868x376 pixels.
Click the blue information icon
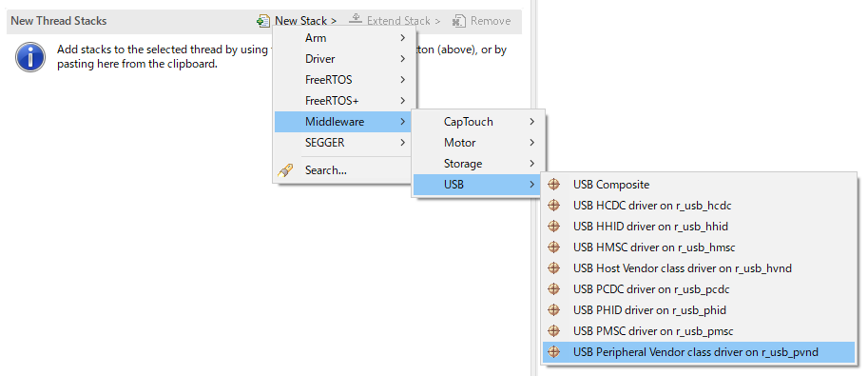point(30,57)
